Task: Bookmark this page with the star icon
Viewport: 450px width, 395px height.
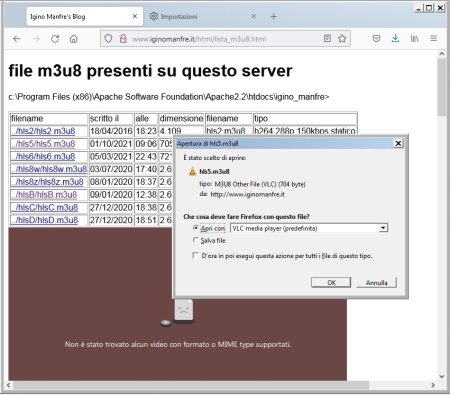Action: [x=342, y=38]
